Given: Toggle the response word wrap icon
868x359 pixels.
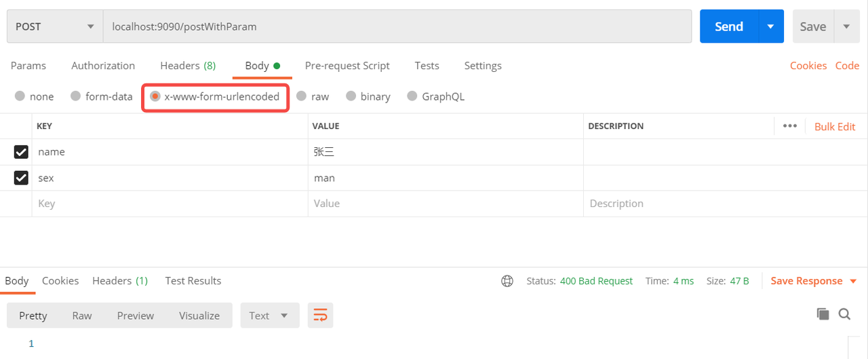Looking at the screenshot, I should pos(320,315).
